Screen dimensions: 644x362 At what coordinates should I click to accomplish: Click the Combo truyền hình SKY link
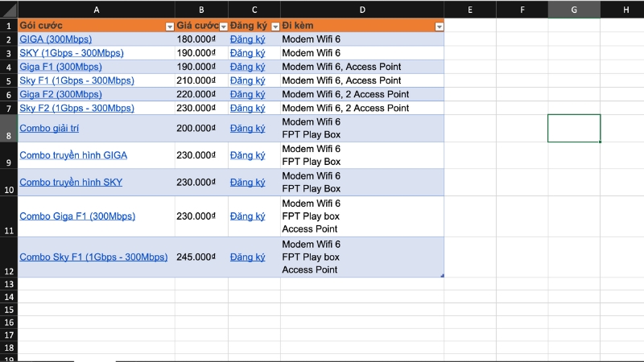pos(71,183)
